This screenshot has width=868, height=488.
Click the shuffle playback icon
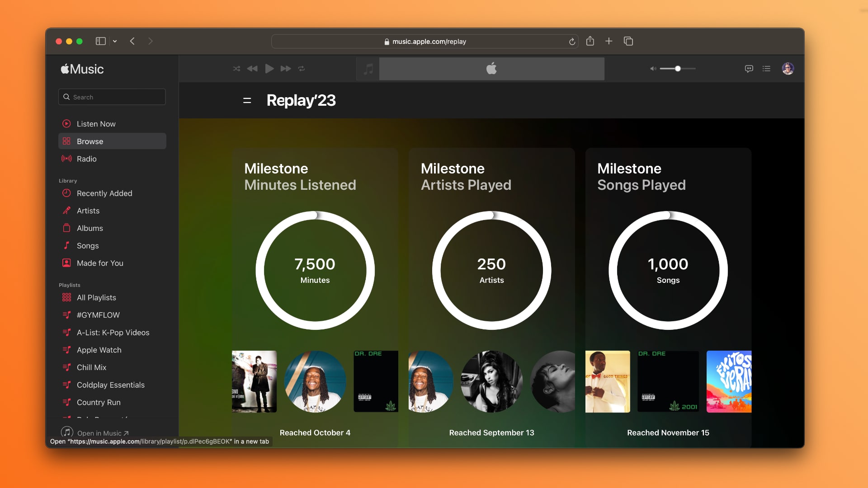coord(236,68)
